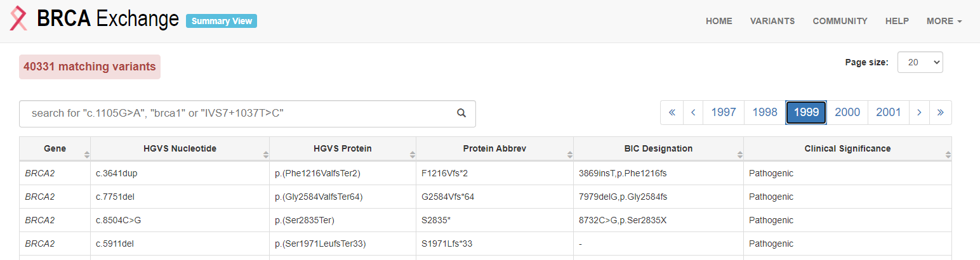Sort by Protein Abbrev header
The width and height of the screenshot is (980, 260).
click(x=494, y=148)
